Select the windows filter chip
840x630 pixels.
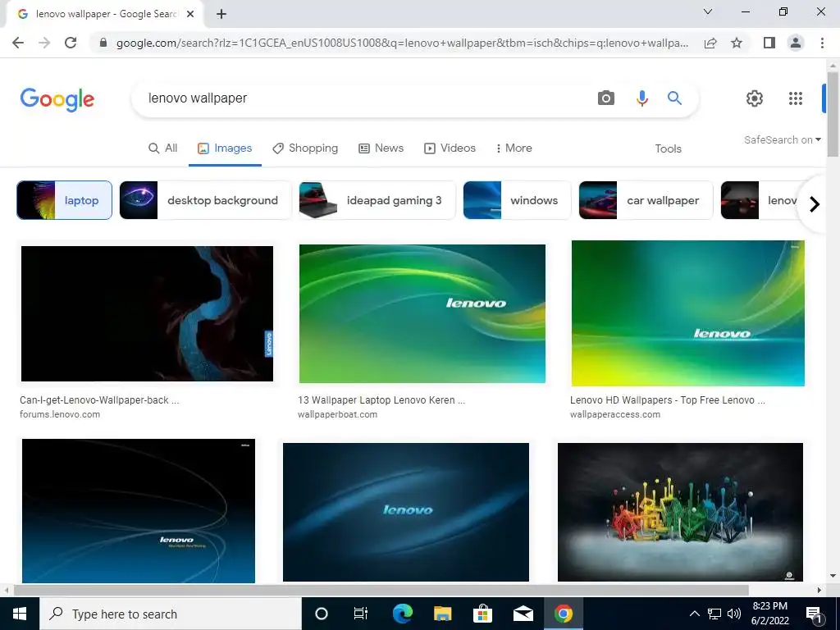[517, 200]
